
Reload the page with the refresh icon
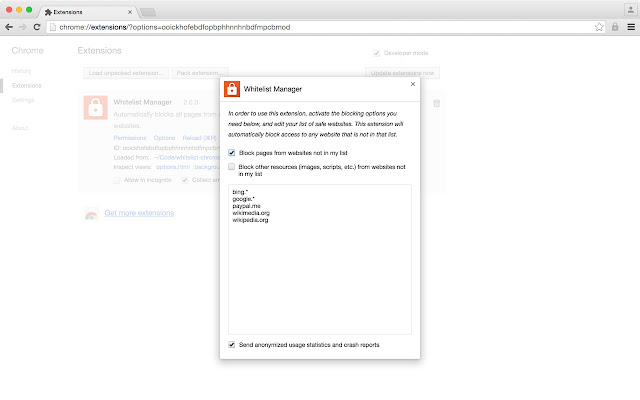click(x=37, y=27)
